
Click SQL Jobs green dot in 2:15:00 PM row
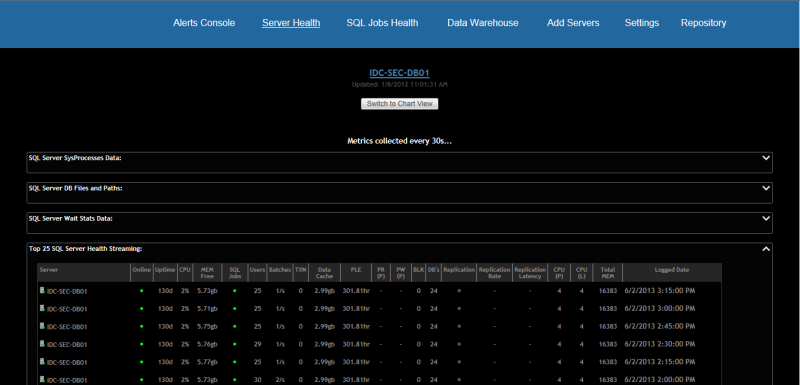(235, 363)
